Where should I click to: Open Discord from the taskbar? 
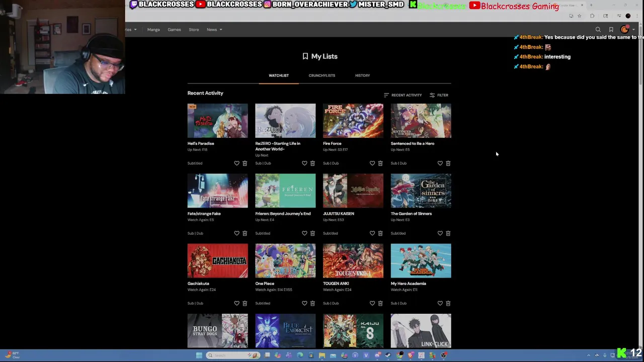(x=377, y=355)
